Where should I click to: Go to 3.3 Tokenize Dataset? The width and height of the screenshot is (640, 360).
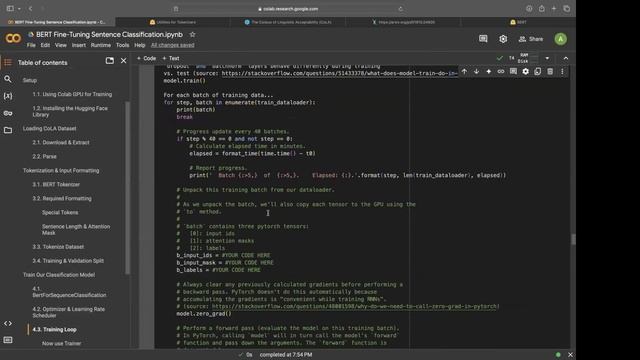pos(58,247)
